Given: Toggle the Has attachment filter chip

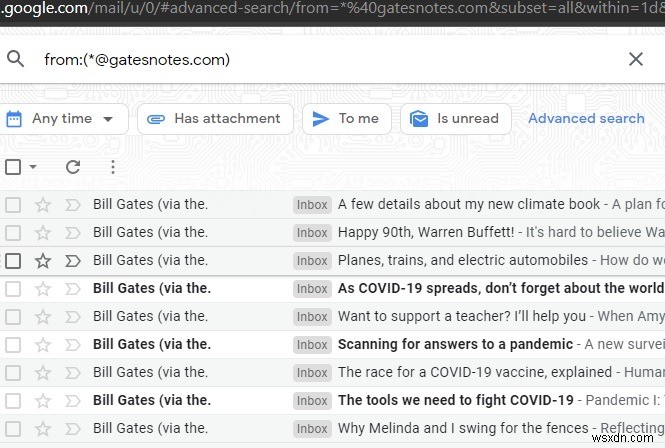Looking at the screenshot, I should click(215, 119).
